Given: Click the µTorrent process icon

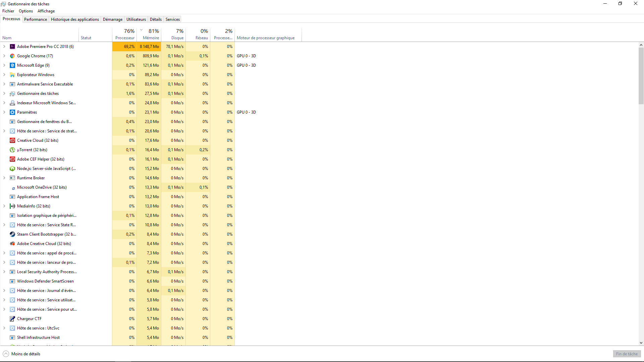Looking at the screenshot, I should [x=12, y=150].
